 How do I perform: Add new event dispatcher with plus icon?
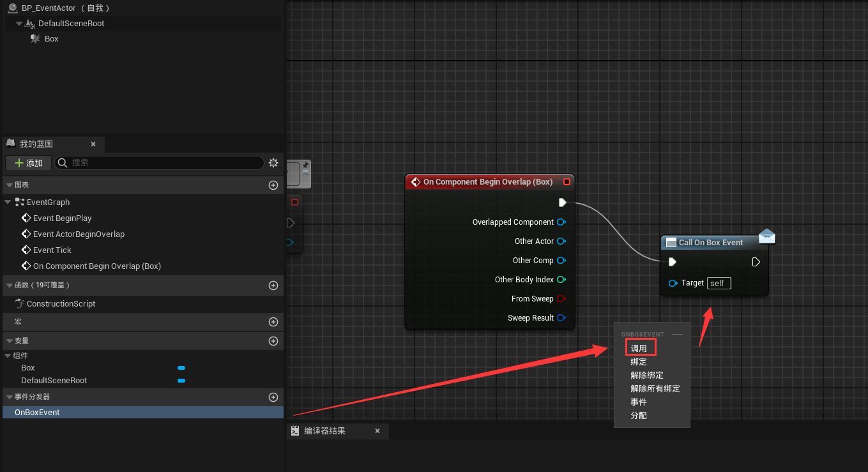[273, 397]
